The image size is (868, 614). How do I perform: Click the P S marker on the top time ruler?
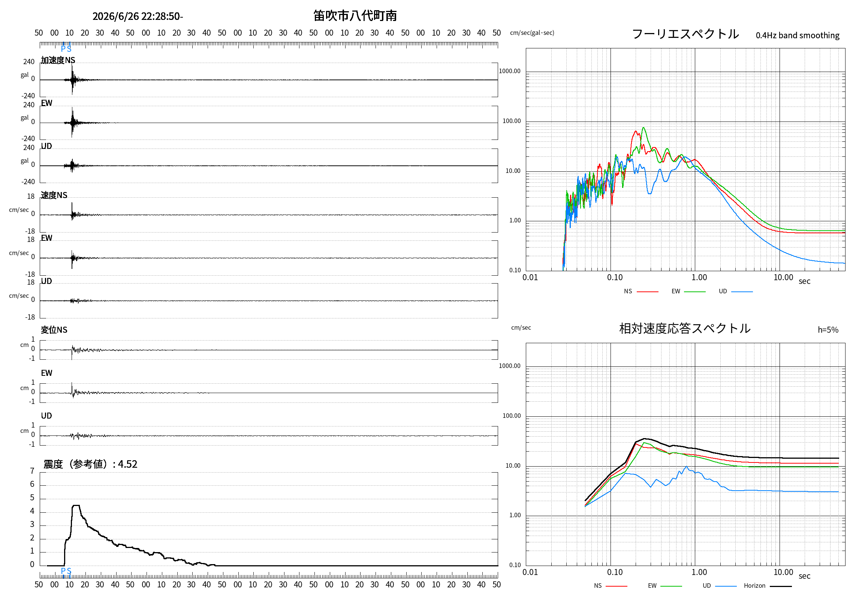tap(66, 48)
